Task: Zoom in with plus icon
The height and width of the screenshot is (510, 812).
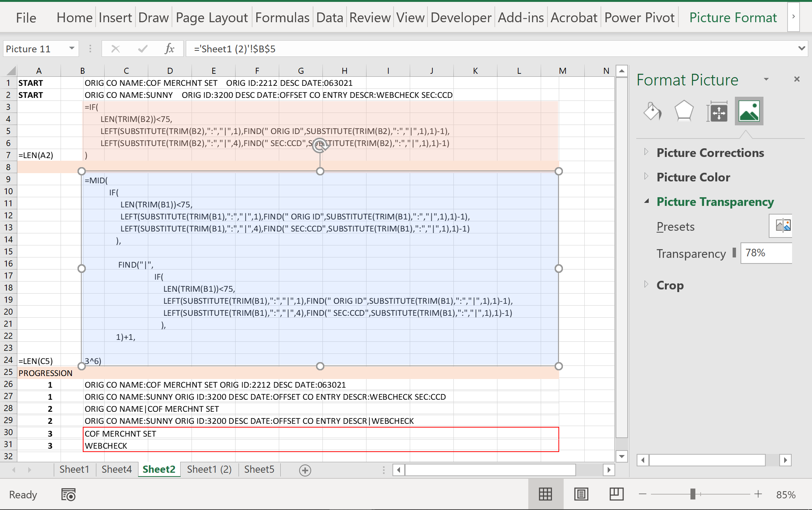Action: 758,494
